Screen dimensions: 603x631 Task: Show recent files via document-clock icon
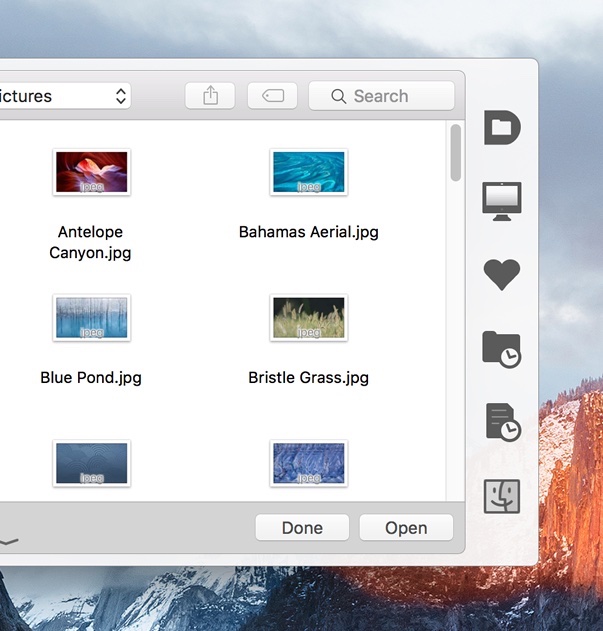[x=502, y=422]
